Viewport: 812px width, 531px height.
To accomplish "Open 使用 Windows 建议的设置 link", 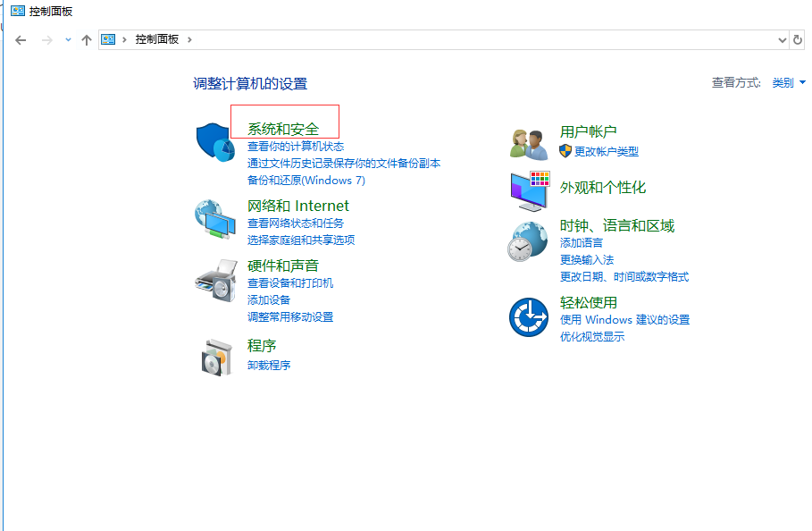I will click(x=625, y=320).
